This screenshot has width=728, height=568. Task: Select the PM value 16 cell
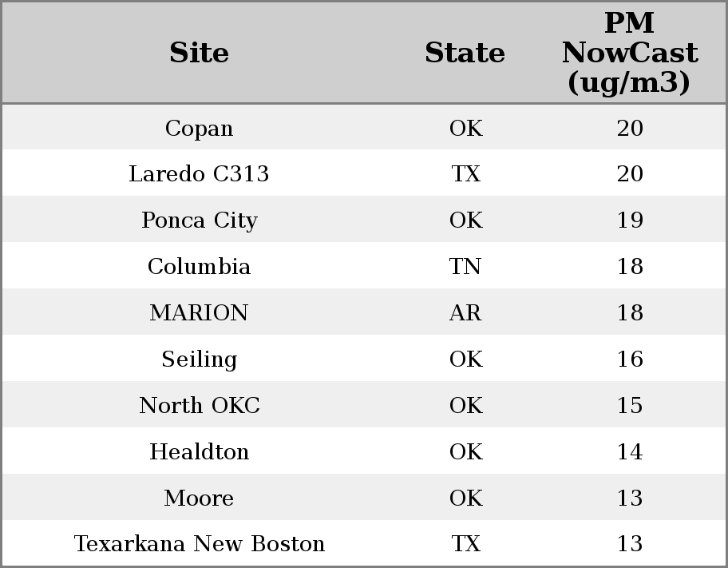(x=630, y=359)
